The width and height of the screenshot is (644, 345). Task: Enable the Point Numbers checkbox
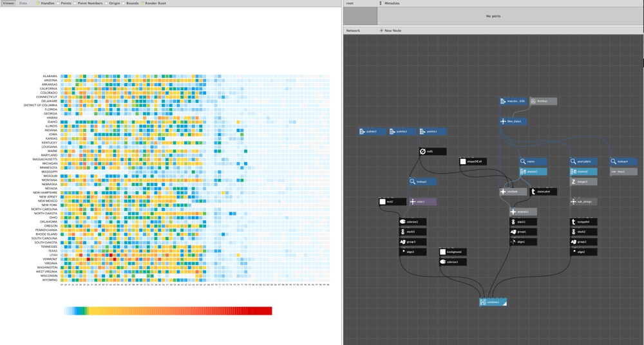click(75, 3)
